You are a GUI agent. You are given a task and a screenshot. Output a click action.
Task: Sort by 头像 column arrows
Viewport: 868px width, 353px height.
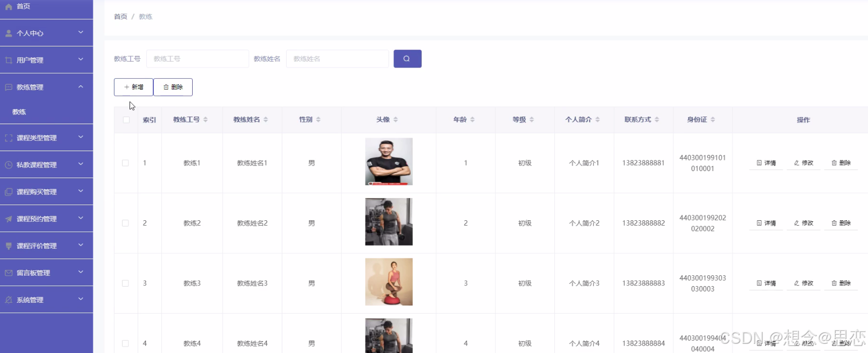point(396,120)
